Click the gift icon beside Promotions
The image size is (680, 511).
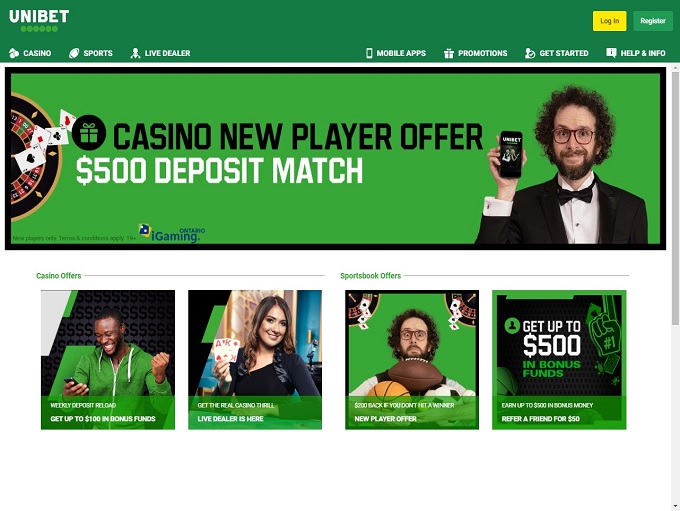click(449, 53)
